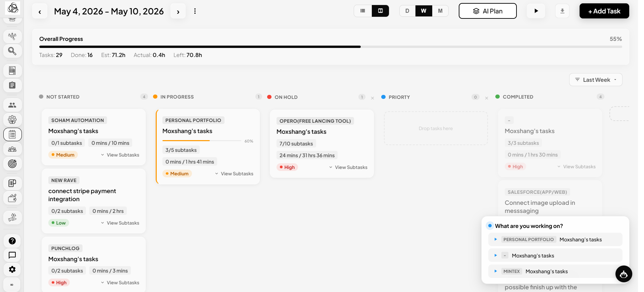Expand subtasks on PERSONAL PORTFOLIO card
Image resolution: width=644 pixels, height=292 pixels.
[x=234, y=174]
